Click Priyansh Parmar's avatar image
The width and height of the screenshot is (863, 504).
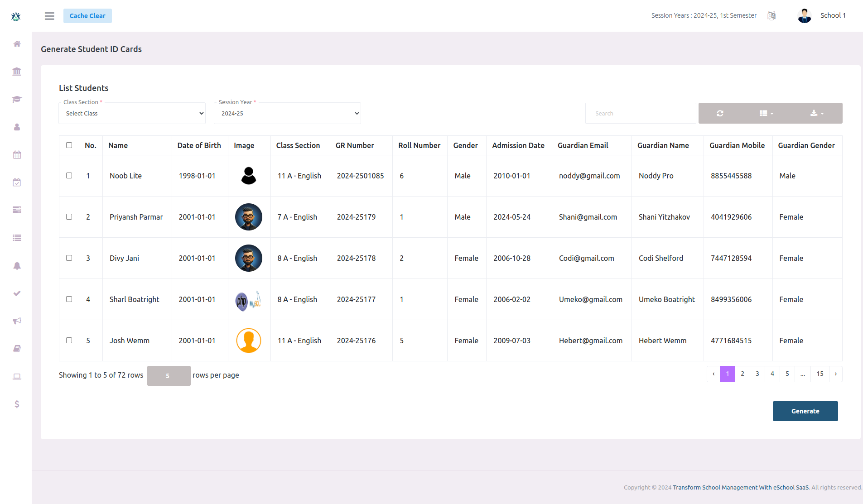(248, 217)
